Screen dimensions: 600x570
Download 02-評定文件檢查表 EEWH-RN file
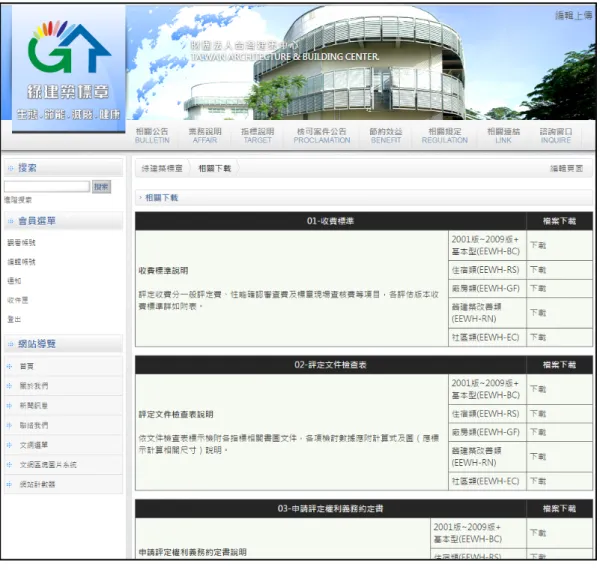pyautogui.click(x=538, y=457)
